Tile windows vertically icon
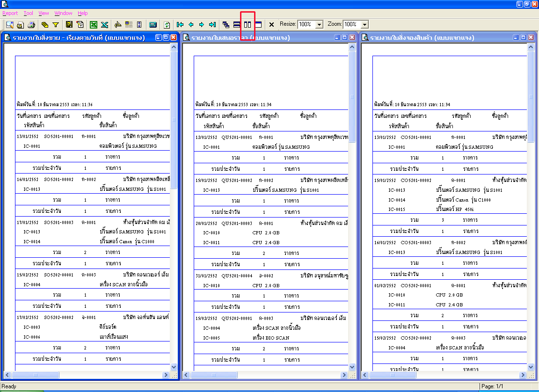This screenshot has height=392, width=539. 248,25
